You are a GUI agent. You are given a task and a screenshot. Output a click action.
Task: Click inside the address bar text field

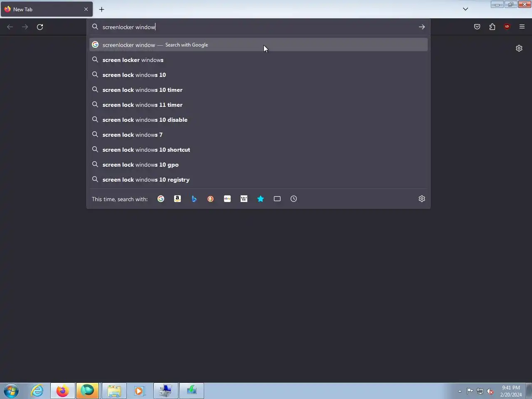pos(258,27)
